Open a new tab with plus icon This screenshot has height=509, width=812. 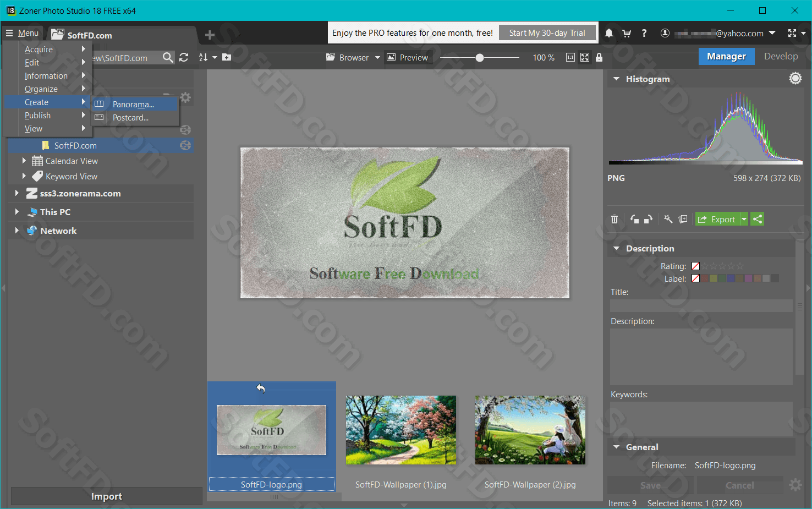(x=210, y=35)
